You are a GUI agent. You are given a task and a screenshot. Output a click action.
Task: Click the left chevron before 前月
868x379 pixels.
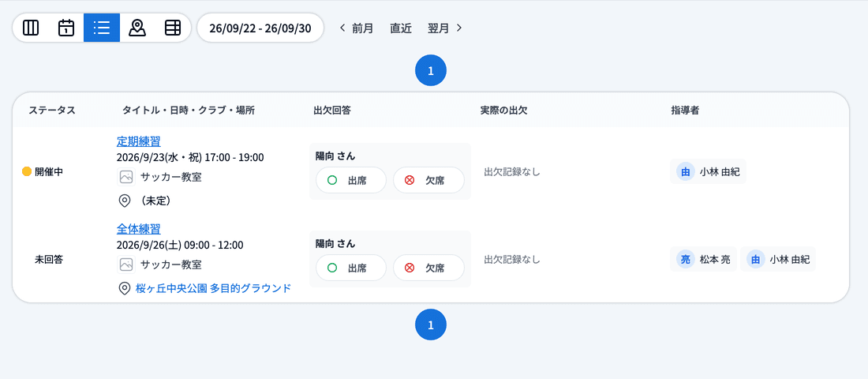tap(342, 28)
